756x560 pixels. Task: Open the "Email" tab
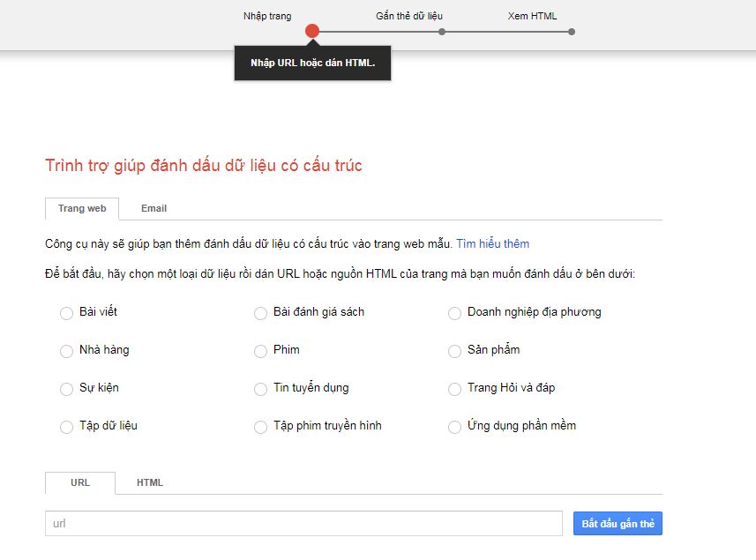(x=153, y=209)
